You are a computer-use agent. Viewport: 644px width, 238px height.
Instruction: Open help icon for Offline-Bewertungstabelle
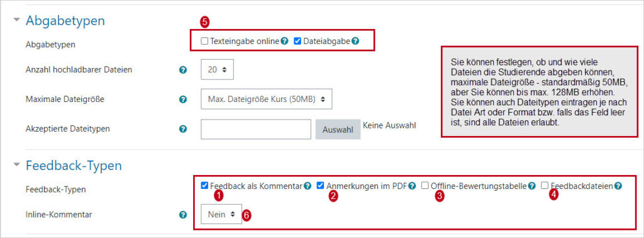click(532, 186)
